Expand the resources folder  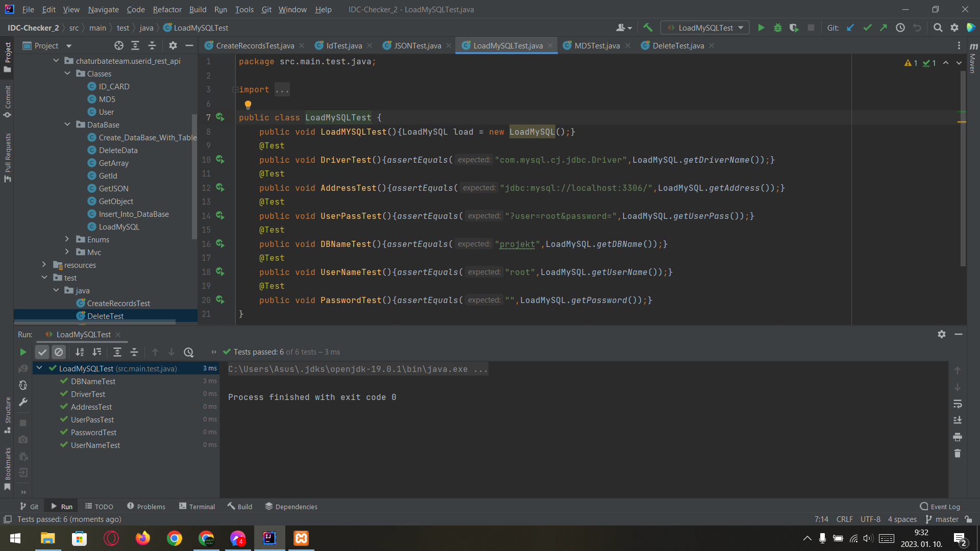pos(44,265)
